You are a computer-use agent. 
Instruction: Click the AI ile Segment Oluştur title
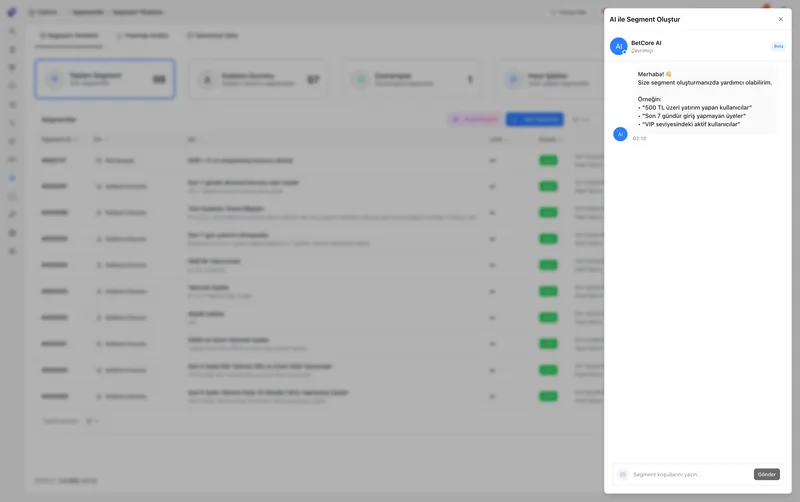pos(644,19)
